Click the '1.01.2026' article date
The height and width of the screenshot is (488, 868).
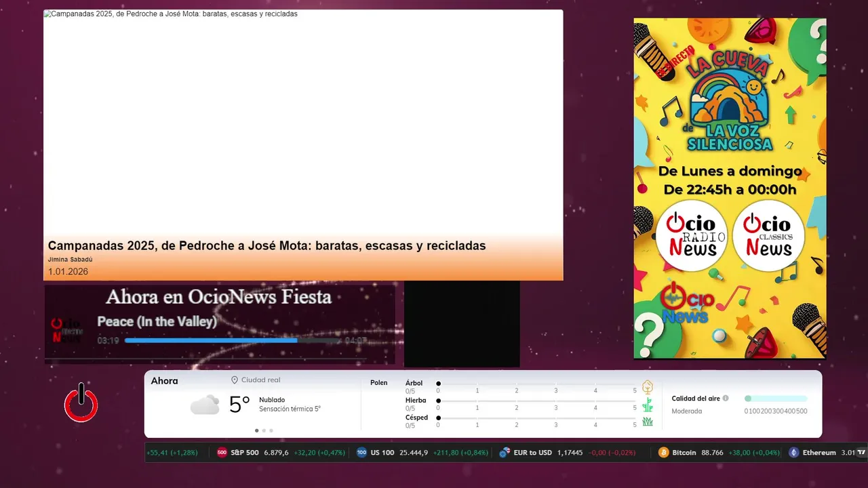[x=68, y=272]
